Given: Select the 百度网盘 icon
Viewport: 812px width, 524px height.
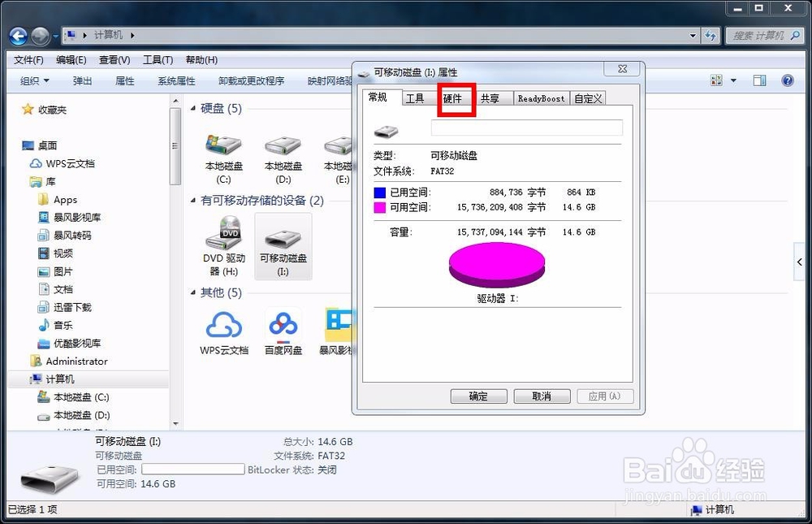Looking at the screenshot, I should tap(283, 333).
